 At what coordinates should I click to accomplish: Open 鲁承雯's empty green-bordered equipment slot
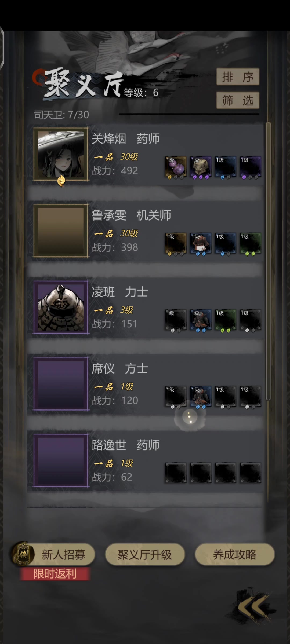point(251,243)
